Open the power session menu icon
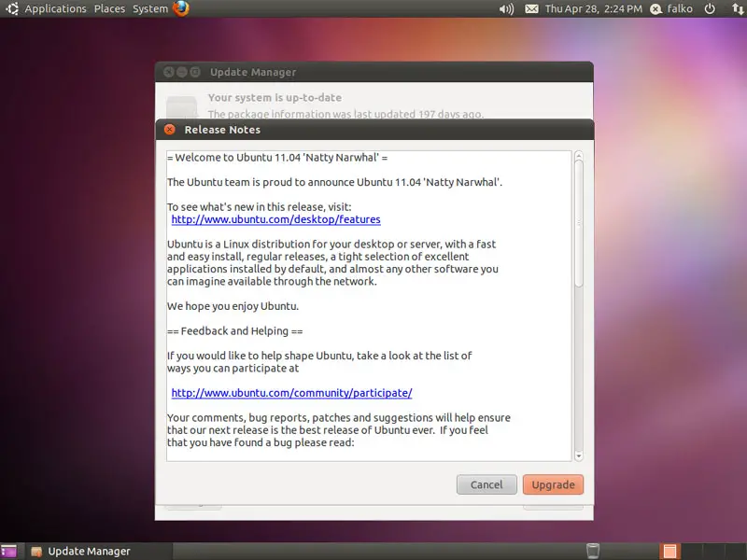This screenshot has width=747, height=560. pyautogui.click(x=710, y=8)
